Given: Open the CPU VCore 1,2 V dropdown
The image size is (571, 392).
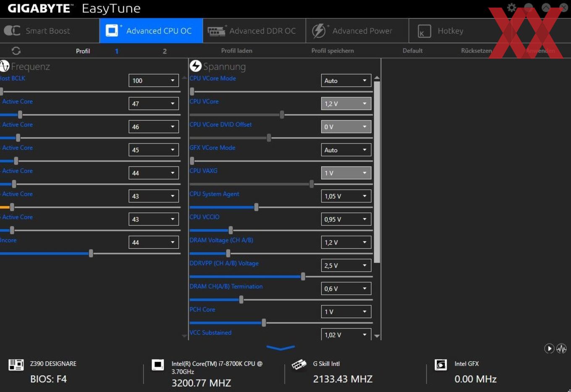Looking at the screenshot, I should pyautogui.click(x=346, y=104).
